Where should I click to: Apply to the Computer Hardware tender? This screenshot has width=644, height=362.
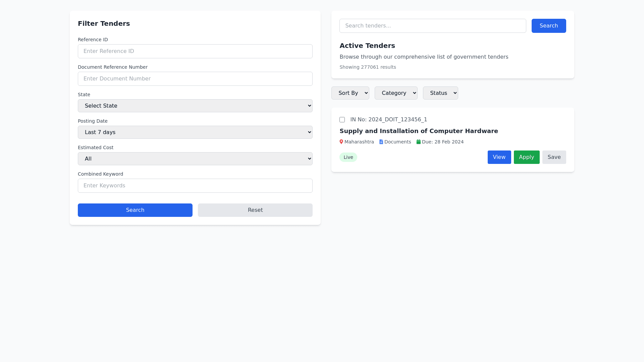[x=526, y=157]
